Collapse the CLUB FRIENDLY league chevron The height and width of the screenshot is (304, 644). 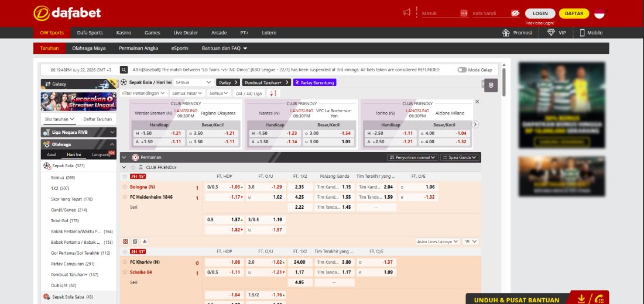(124, 167)
